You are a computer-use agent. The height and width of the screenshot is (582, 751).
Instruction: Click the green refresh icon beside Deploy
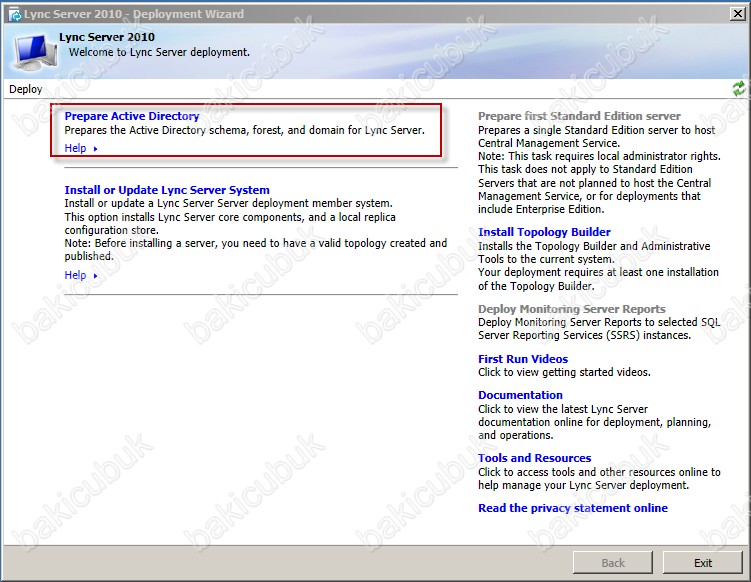(x=739, y=89)
